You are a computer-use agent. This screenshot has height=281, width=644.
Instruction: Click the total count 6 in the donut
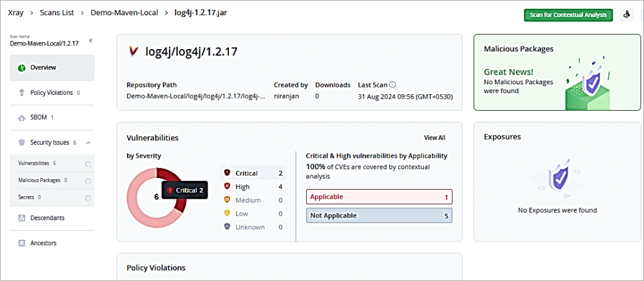(157, 197)
